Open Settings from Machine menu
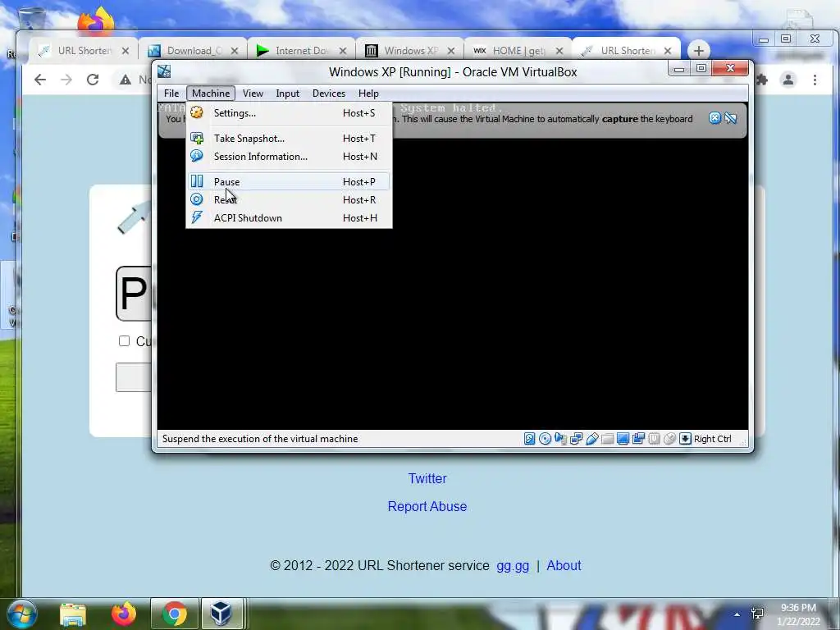The height and width of the screenshot is (630, 840). click(289, 113)
